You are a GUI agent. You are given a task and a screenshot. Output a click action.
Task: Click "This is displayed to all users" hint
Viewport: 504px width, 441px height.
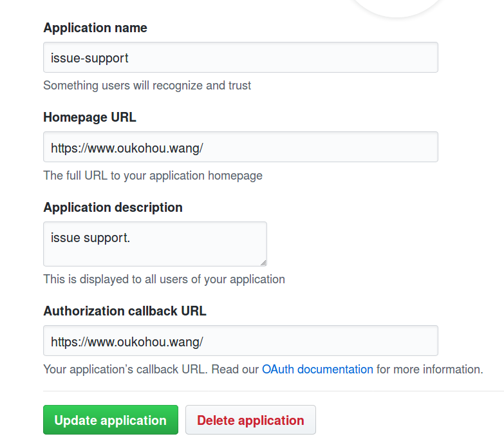tap(164, 279)
